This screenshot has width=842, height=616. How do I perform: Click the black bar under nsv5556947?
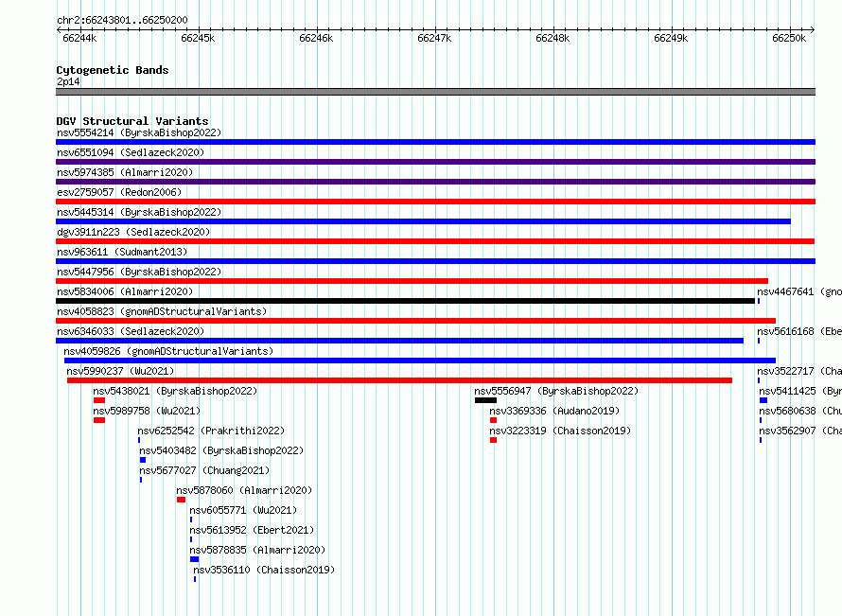pyautogui.click(x=485, y=400)
